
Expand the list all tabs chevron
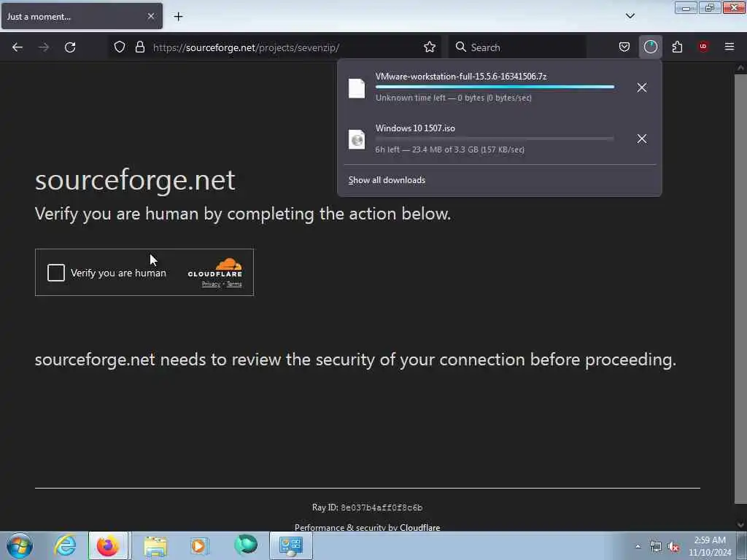coord(630,16)
